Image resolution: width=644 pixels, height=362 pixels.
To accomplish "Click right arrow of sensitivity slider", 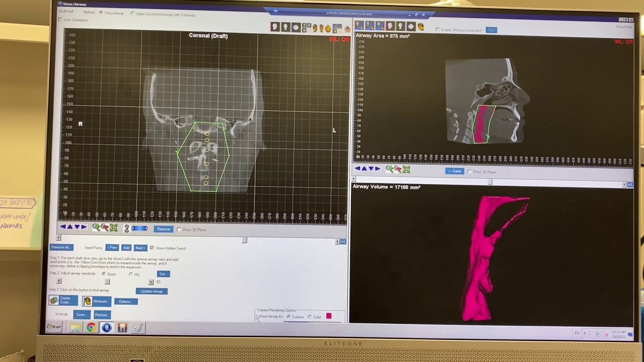I will (x=151, y=282).
